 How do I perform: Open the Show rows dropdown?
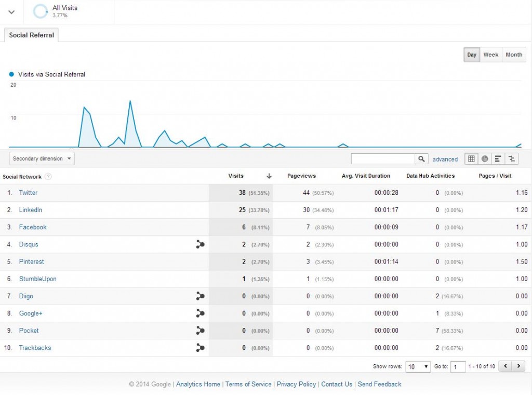point(418,366)
